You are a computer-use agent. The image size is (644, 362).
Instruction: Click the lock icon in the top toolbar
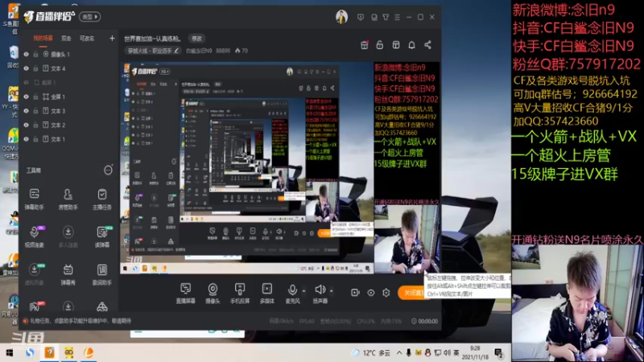pos(380,45)
